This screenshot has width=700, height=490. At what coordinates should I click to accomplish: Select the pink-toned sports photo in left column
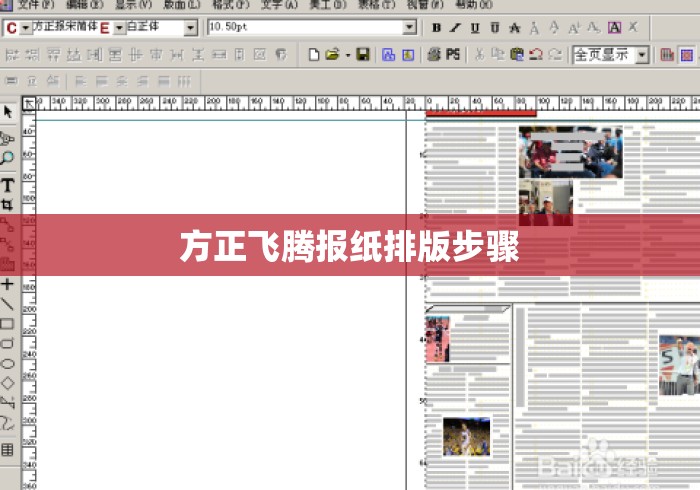(x=438, y=339)
